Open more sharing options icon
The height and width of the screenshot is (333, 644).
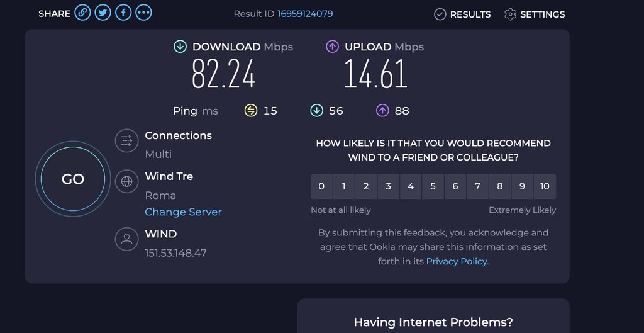[x=143, y=13]
